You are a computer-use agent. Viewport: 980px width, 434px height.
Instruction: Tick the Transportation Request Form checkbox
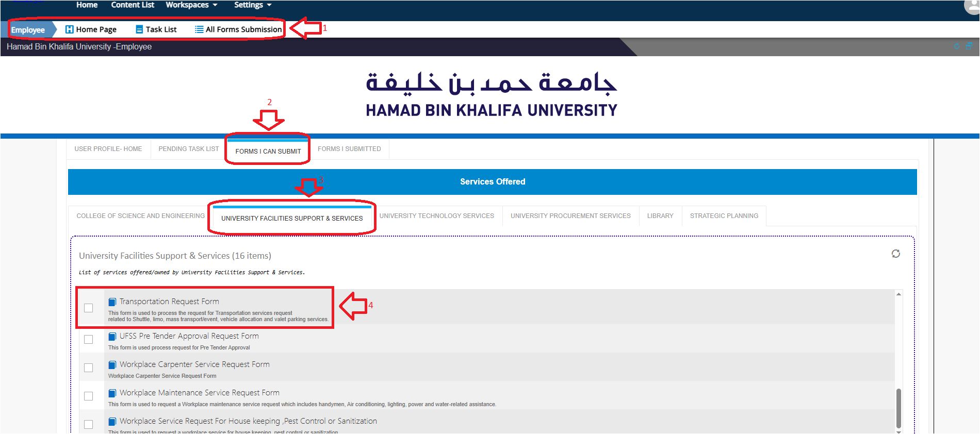click(x=89, y=308)
